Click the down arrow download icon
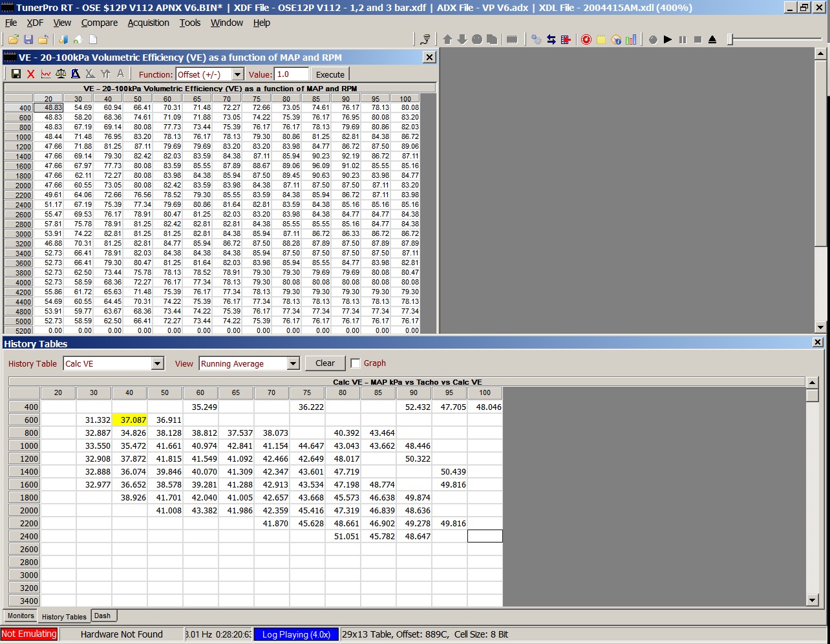This screenshot has height=644, width=830. 462,39
